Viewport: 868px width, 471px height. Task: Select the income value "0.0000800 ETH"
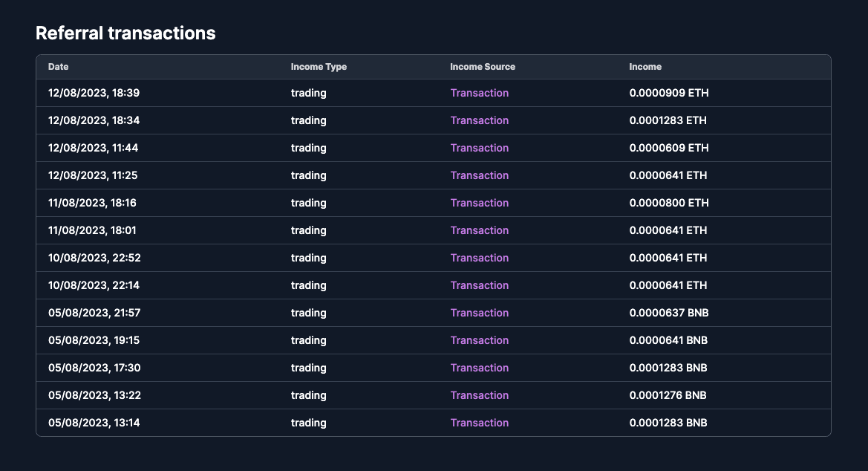click(x=669, y=203)
